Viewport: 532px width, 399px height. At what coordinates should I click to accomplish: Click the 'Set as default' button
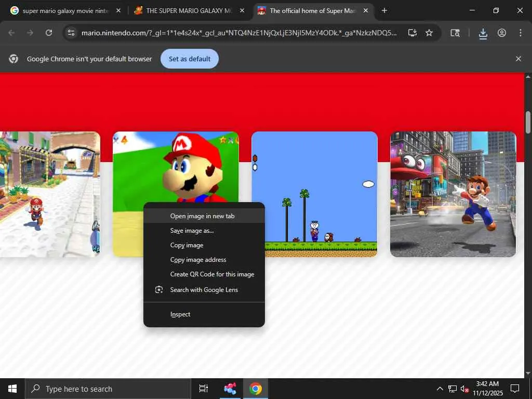(189, 59)
